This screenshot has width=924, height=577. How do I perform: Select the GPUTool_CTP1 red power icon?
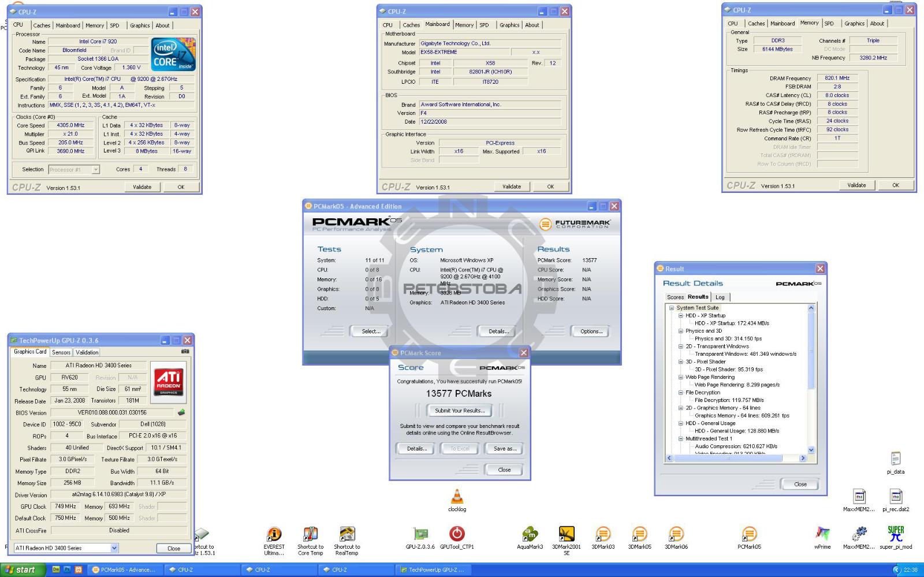pyautogui.click(x=457, y=534)
